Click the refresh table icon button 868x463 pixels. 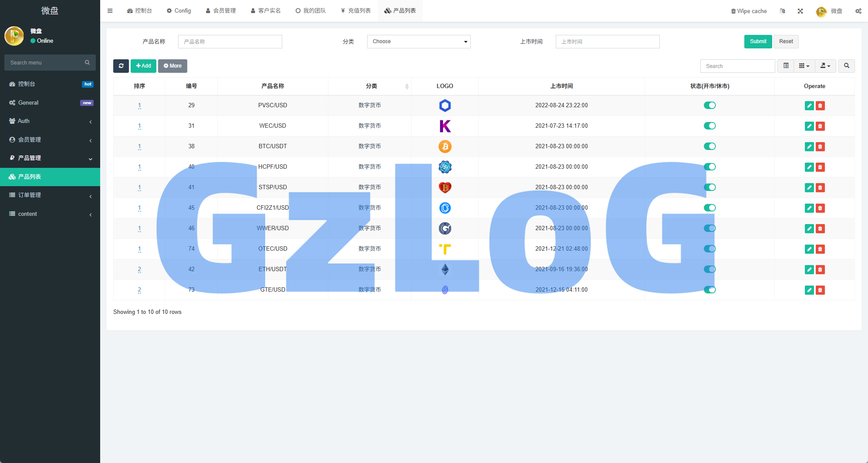pyautogui.click(x=121, y=66)
